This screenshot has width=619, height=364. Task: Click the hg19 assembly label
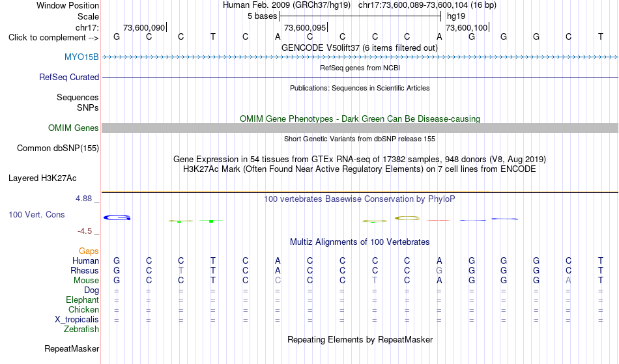click(456, 16)
